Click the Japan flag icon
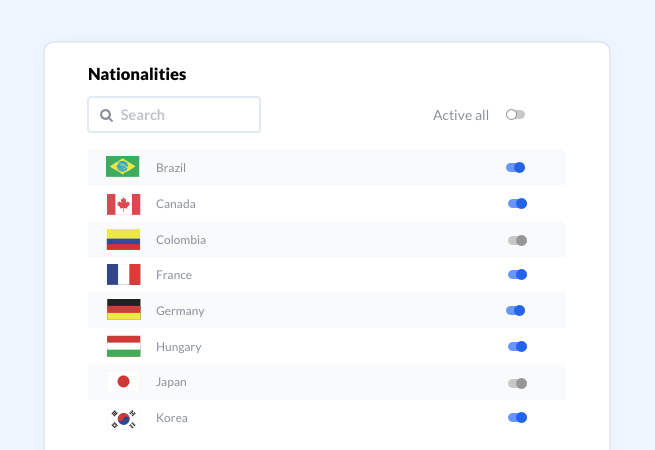655x450 pixels. pyautogui.click(x=123, y=381)
